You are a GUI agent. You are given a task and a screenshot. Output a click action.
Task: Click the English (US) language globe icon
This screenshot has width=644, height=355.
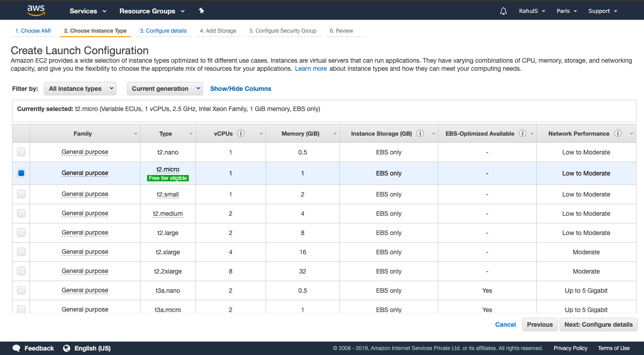click(x=67, y=348)
